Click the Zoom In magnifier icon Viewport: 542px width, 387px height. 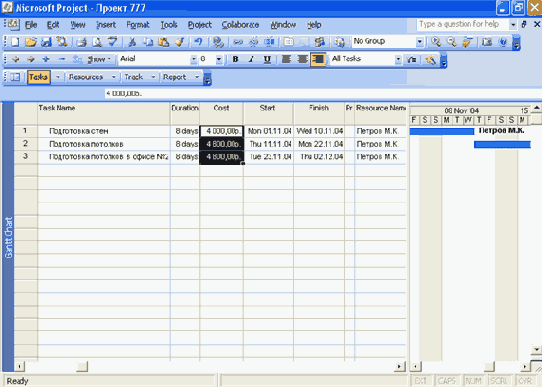(x=436, y=42)
